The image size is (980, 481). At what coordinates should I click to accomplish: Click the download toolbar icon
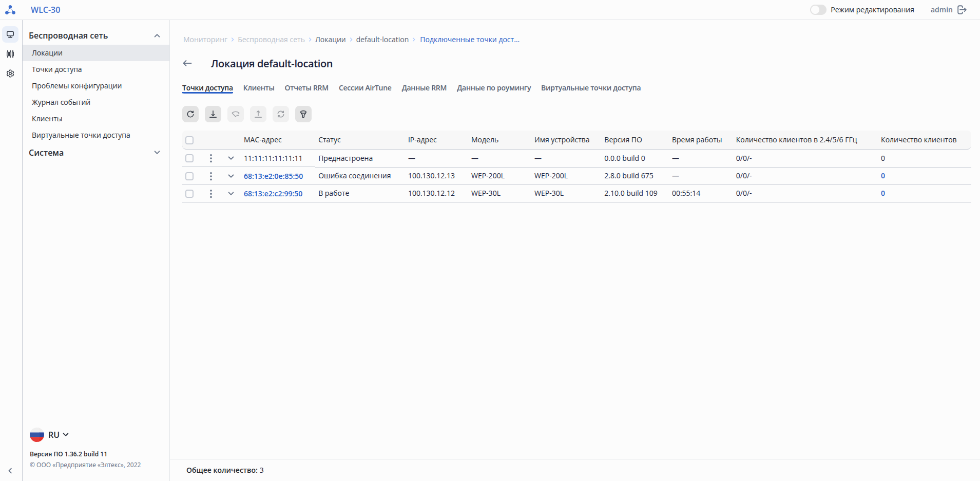[x=213, y=114]
